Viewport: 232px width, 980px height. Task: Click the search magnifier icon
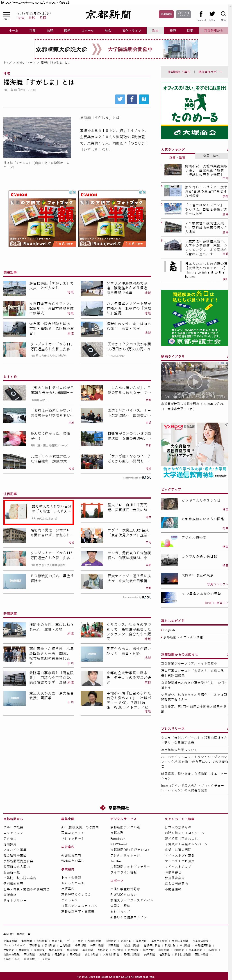(x=223, y=14)
